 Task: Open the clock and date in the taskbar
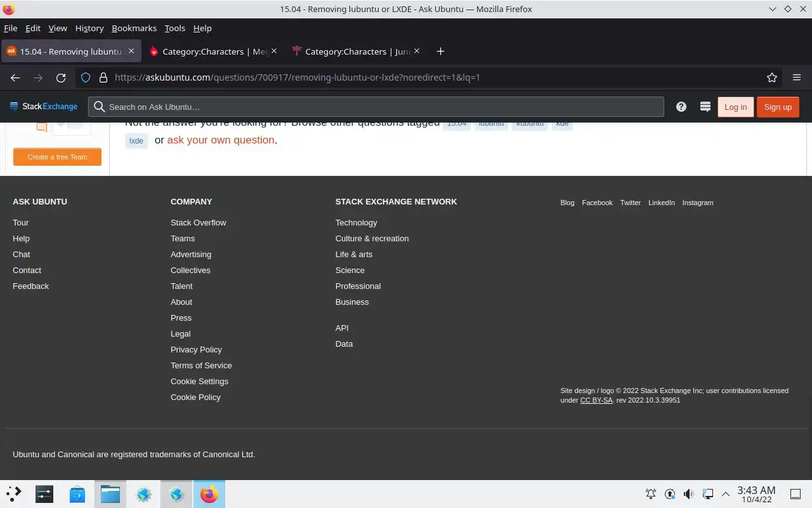point(756,494)
